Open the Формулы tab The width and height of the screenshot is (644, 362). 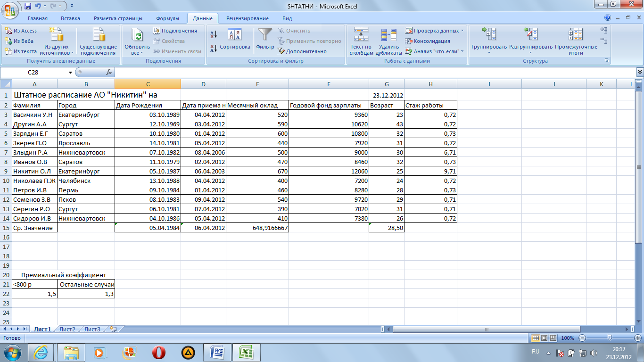point(167,18)
